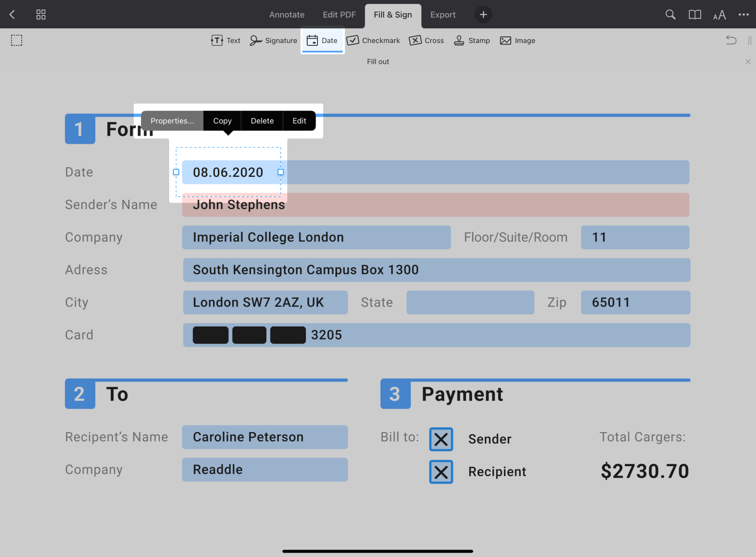Choose the Cross tool
The width and height of the screenshot is (756, 557).
426,40
